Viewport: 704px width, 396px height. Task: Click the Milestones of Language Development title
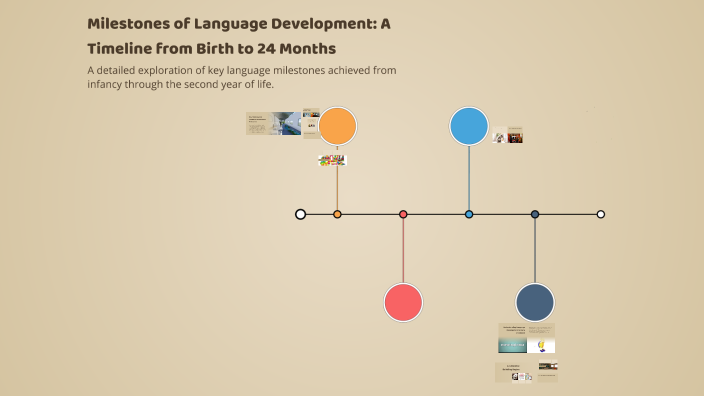239,36
